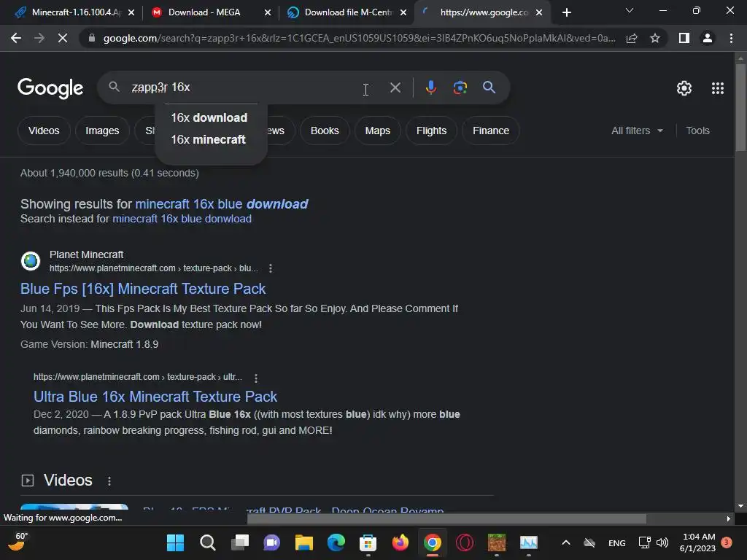This screenshot has width=747, height=560.
Task: Open Chrome side panel icon
Action: pos(684,38)
